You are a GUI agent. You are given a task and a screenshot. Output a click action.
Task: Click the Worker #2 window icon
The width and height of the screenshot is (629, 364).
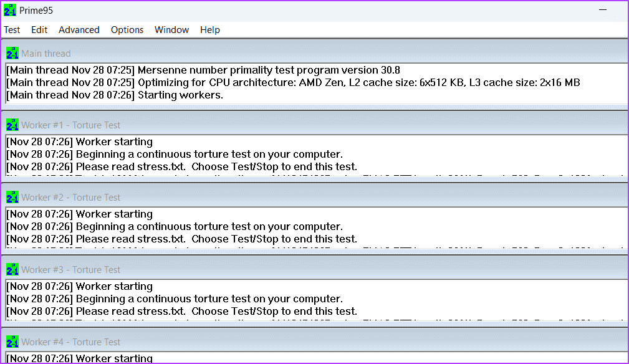(x=12, y=198)
